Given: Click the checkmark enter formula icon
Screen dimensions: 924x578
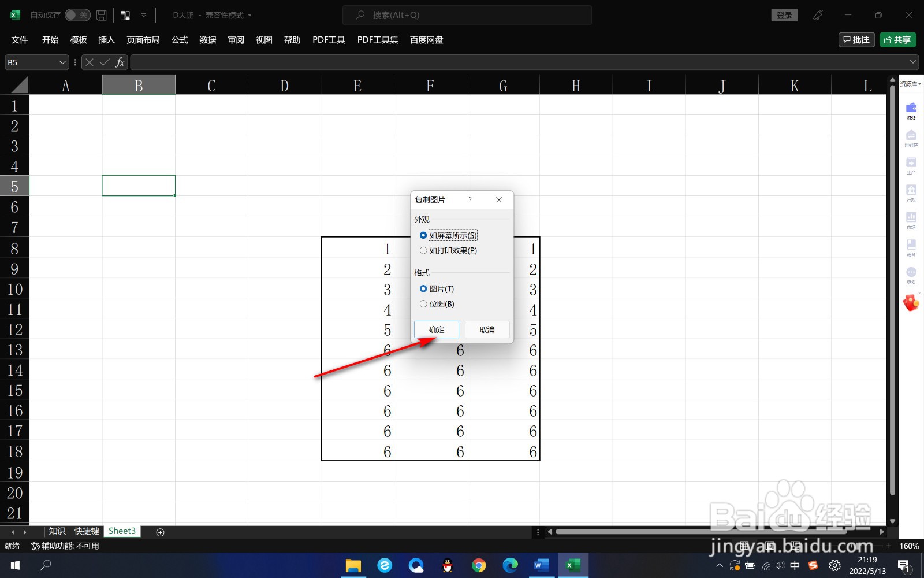Looking at the screenshot, I should pyautogui.click(x=105, y=62).
